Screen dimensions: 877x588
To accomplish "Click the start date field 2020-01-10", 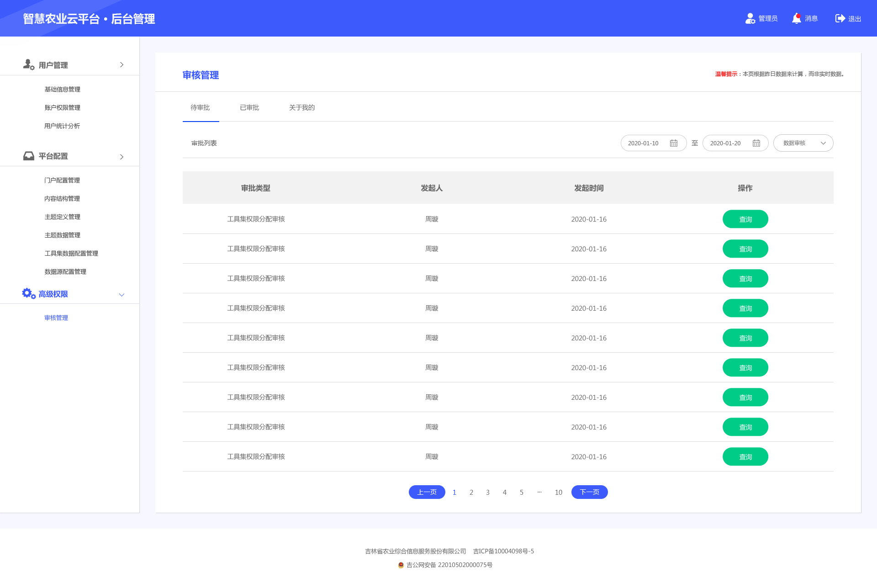I will tap(654, 143).
